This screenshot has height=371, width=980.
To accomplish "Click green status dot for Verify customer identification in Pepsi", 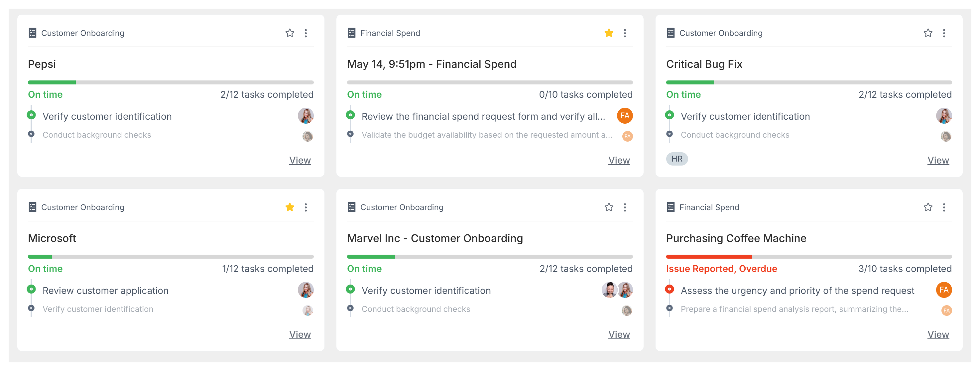I will click(x=32, y=115).
